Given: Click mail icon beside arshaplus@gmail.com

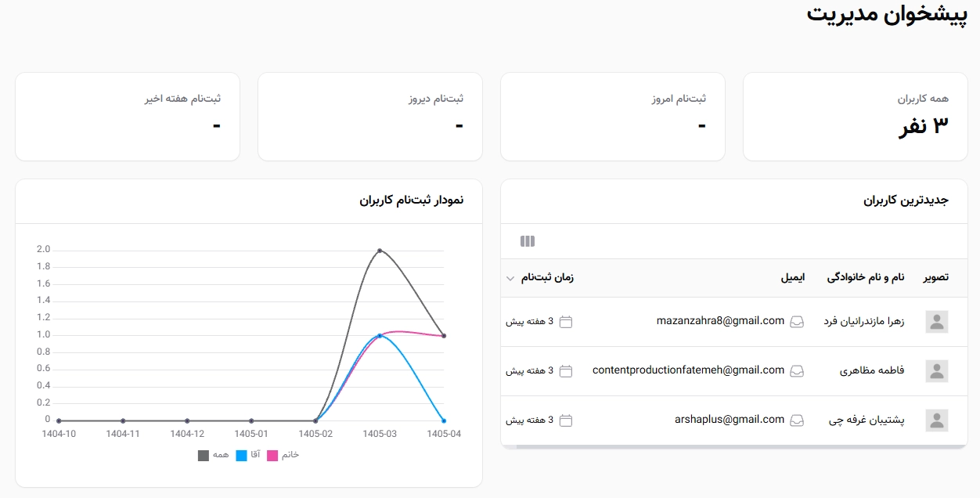Looking at the screenshot, I should pos(797,420).
